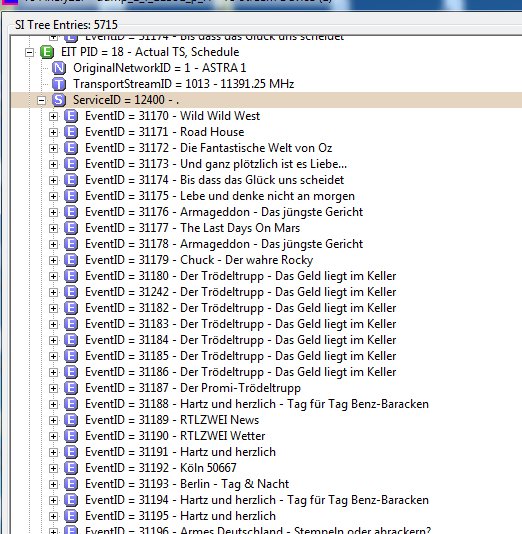Expand event 31184 Der Trödeltrupp

(x=53, y=341)
